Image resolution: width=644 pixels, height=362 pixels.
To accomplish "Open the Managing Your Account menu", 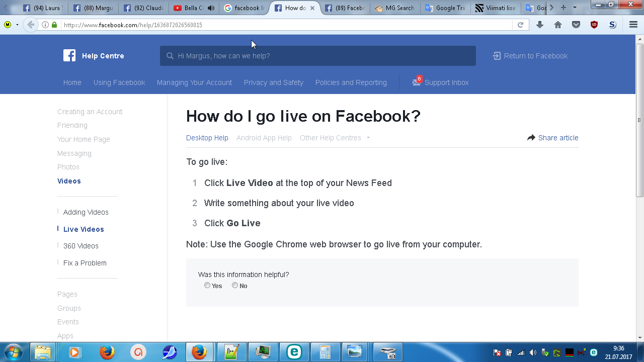I will pos(194,82).
